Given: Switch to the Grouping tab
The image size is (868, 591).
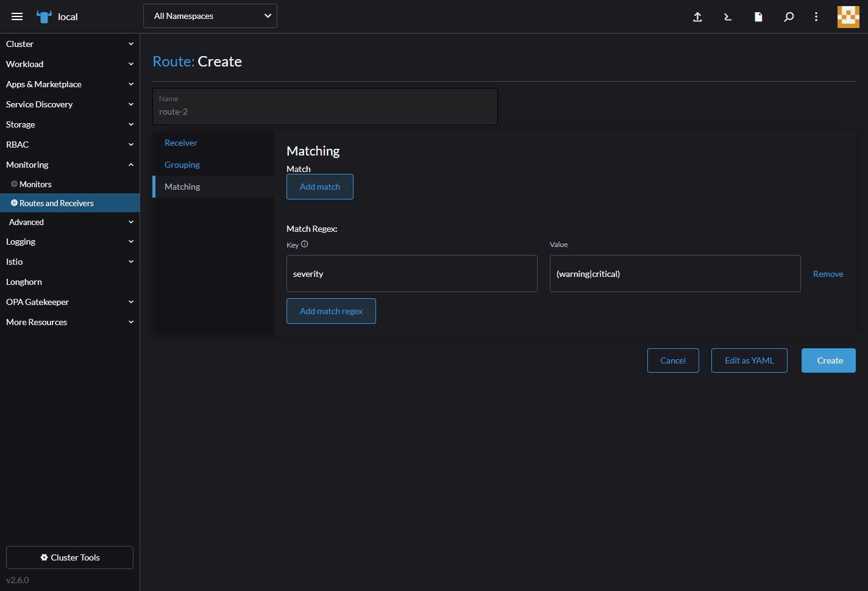Looking at the screenshot, I should click(213, 165).
